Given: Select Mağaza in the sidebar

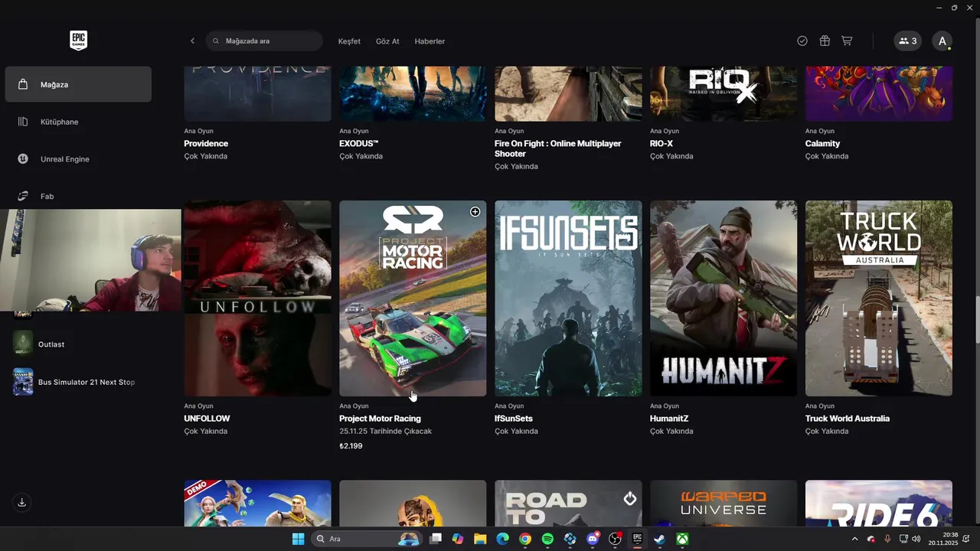Looking at the screenshot, I should (78, 84).
